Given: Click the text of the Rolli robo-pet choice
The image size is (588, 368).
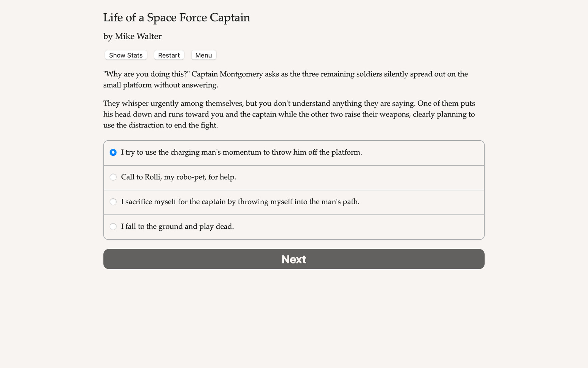Looking at the screenshot, I should [x=178, y=177].
